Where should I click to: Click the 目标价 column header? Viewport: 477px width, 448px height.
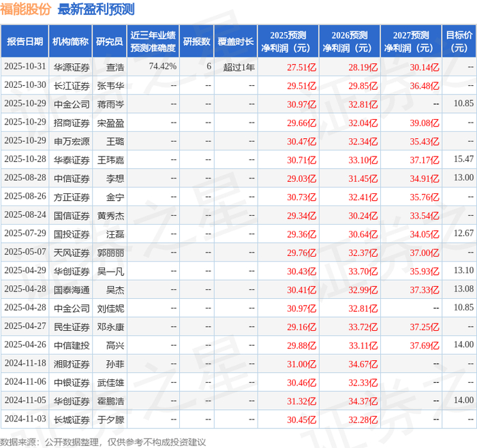459,42
